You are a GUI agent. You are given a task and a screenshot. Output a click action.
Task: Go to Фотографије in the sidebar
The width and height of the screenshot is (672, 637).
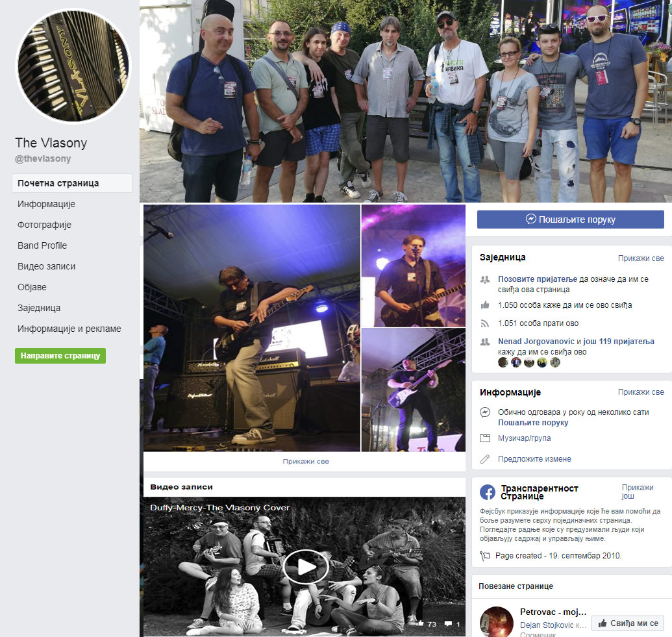click(x=44, y=225)
